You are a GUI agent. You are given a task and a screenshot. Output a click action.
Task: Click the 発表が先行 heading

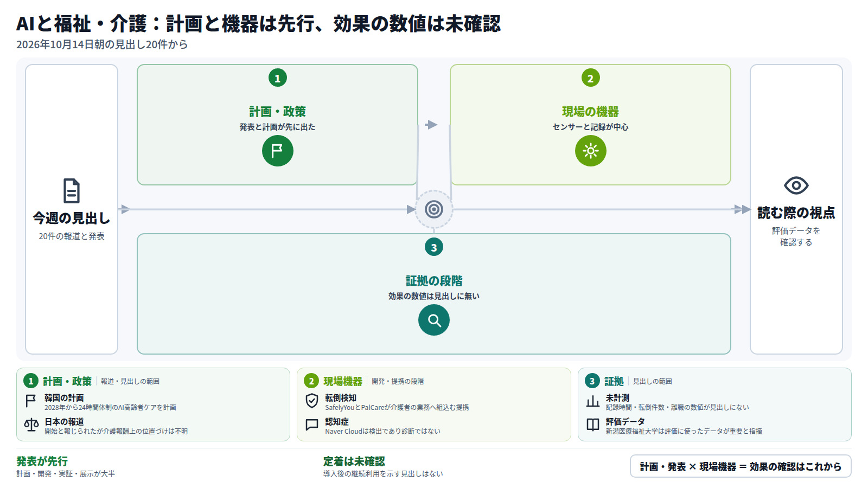[x=42, y=461]
